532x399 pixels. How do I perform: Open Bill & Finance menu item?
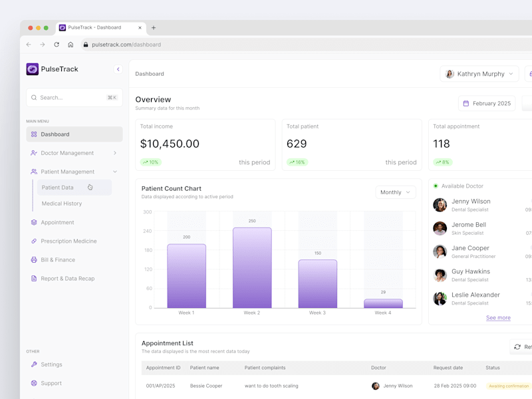58,260
